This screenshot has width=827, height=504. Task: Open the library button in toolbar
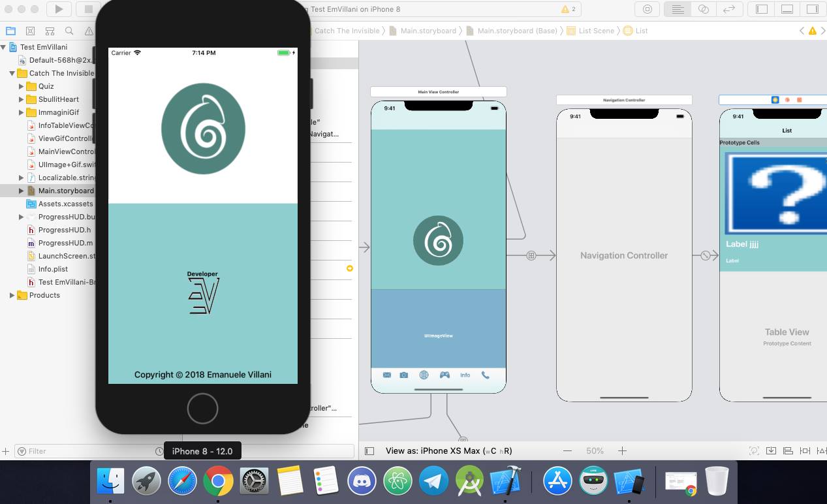648,9
